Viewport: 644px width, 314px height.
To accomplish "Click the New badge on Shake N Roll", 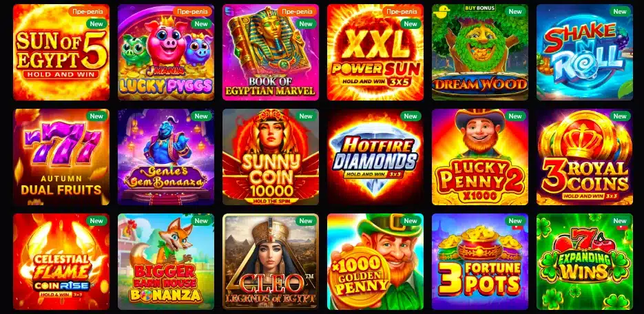I will 620,12.
